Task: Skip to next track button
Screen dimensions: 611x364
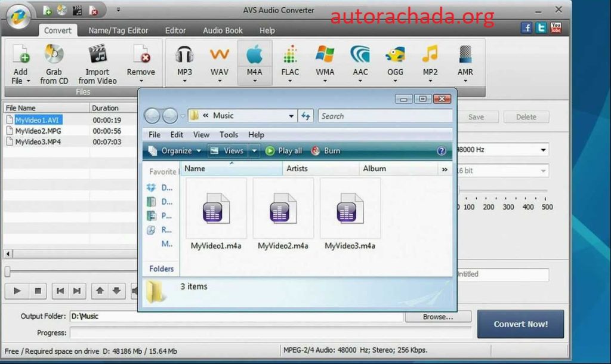Action: click(x=77, y=291)
